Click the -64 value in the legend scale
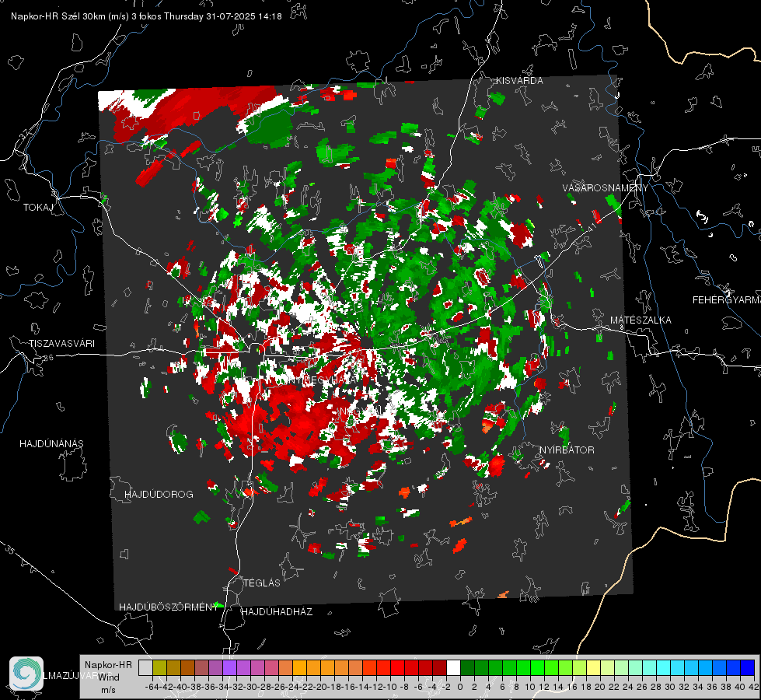The height and width of the screenshot is (700, 761). pos(152,688)
